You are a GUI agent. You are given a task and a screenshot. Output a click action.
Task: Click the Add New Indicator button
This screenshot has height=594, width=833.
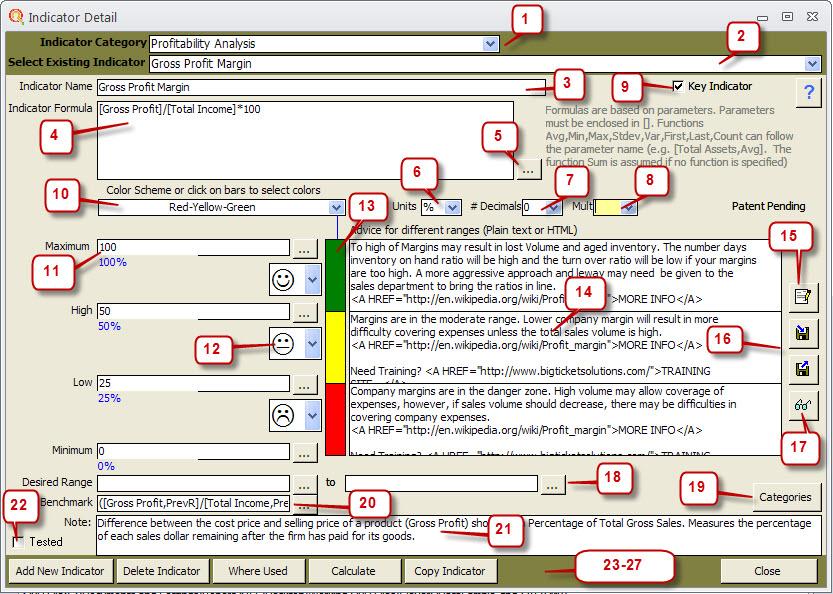[x=60, y=571]
